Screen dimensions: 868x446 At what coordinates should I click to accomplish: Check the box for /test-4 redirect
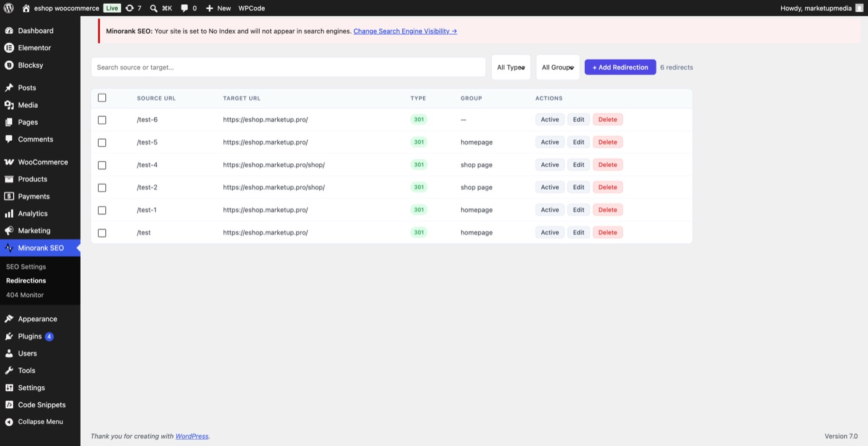pos(102,165)
